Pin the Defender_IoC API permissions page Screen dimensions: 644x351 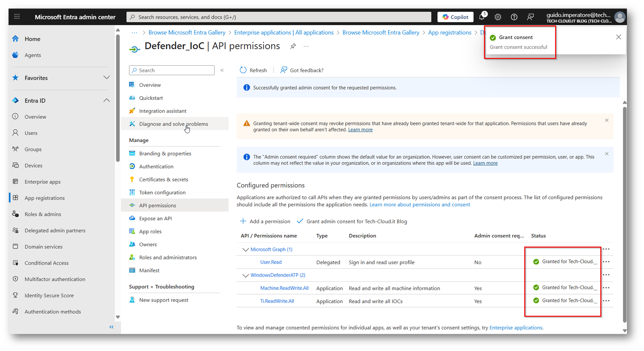(293, 46)
